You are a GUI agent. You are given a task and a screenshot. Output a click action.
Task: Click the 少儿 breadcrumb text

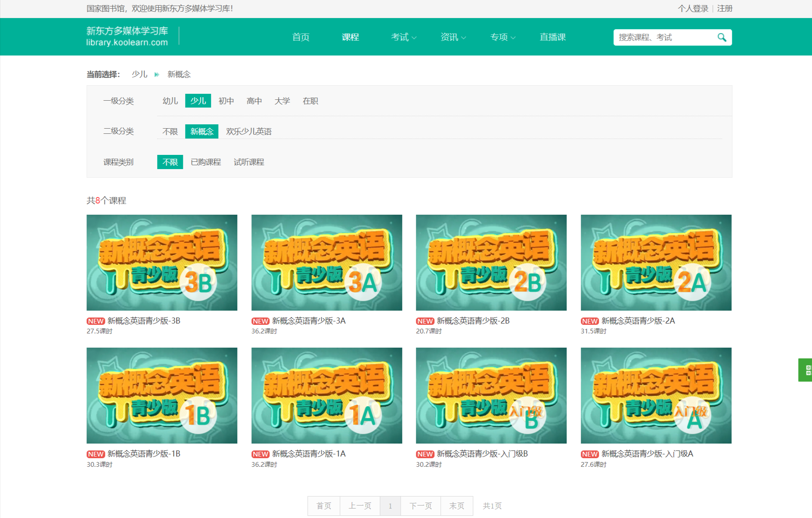pos(139,74)
